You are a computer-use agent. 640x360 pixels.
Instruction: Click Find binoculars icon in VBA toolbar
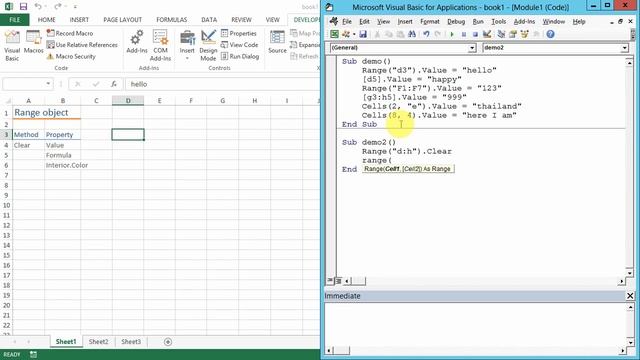412,34
